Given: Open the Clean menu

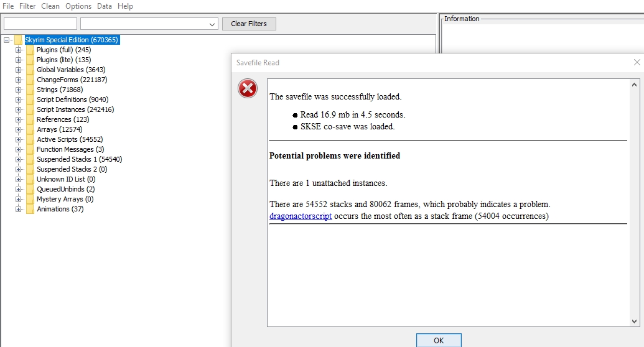Looking at the screenshot, I should 50,6.
